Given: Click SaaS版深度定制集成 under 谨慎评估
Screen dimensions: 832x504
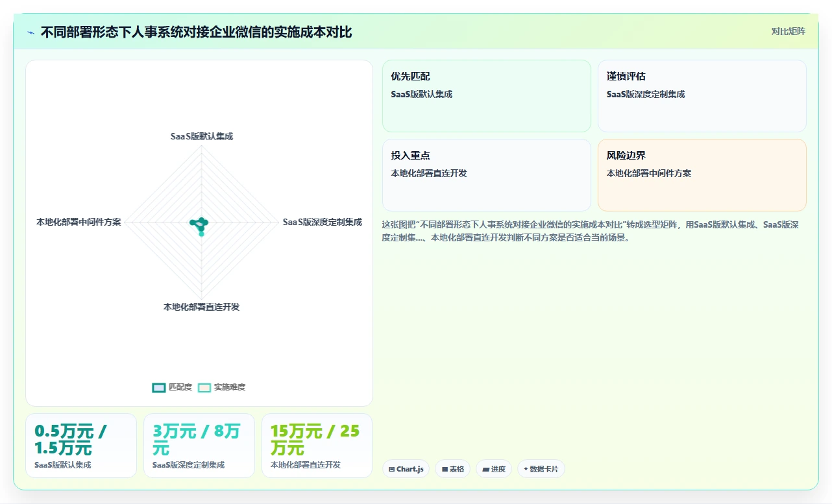Looking at the screenshot, I should coord(646,94).
